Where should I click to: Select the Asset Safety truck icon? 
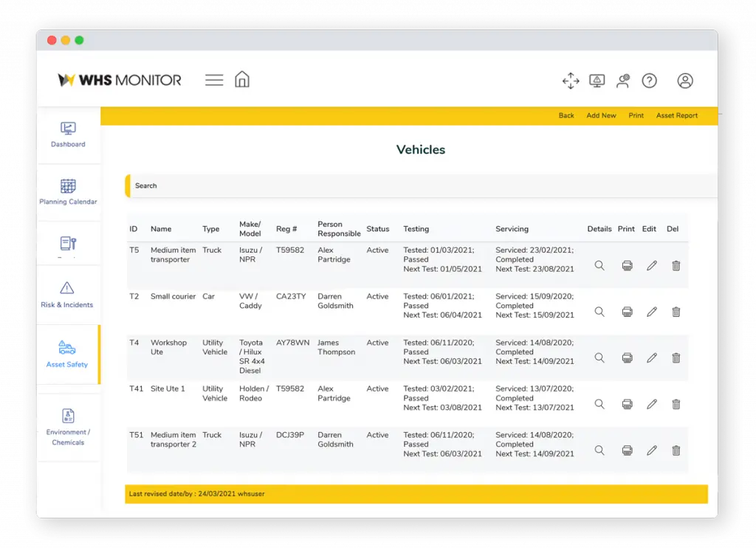pyautogui.click(x=68, y=347)
